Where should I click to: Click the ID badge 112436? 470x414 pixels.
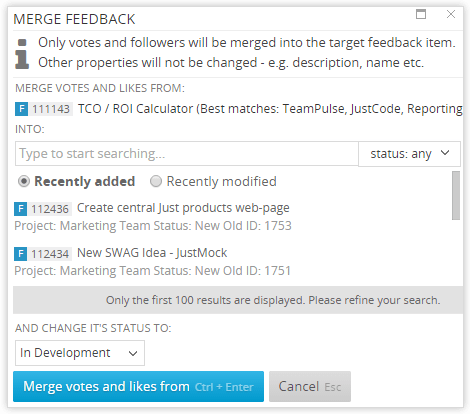50,209
